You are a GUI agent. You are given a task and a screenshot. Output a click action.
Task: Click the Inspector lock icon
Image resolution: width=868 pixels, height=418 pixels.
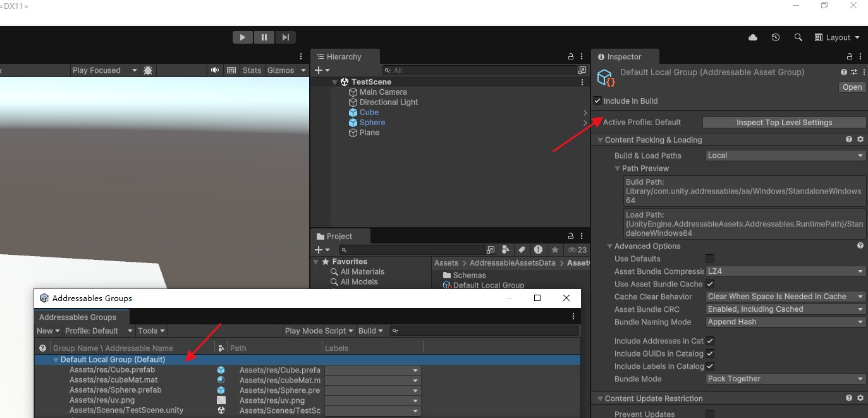click(x=850, y=56)
